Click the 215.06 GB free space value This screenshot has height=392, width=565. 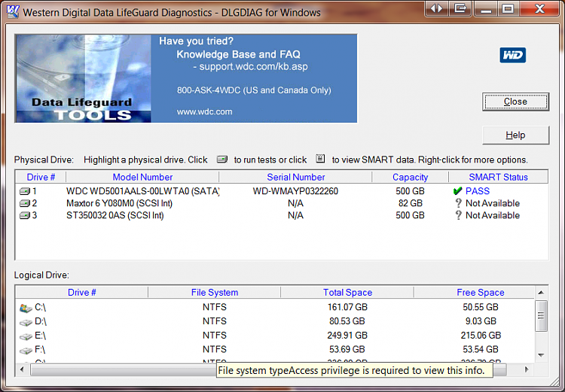click(481, 336)
